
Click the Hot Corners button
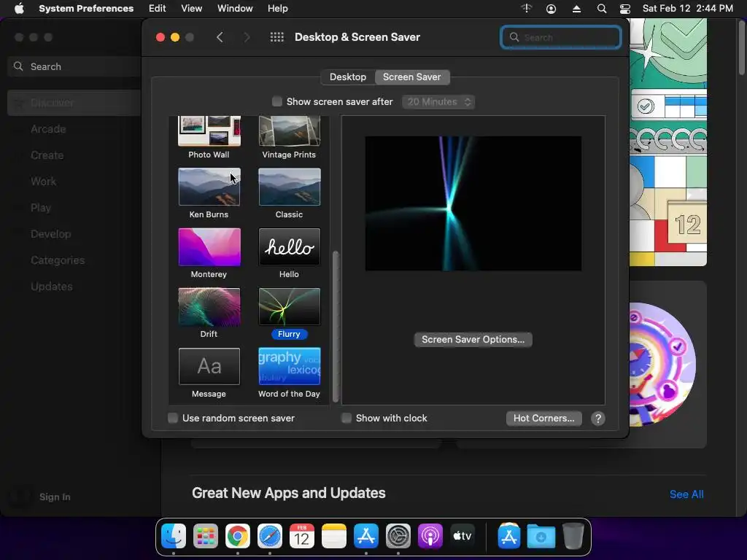[x=544, y=418]
